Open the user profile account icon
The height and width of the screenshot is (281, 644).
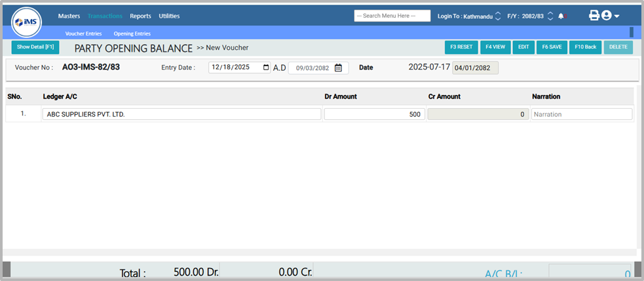606,16
